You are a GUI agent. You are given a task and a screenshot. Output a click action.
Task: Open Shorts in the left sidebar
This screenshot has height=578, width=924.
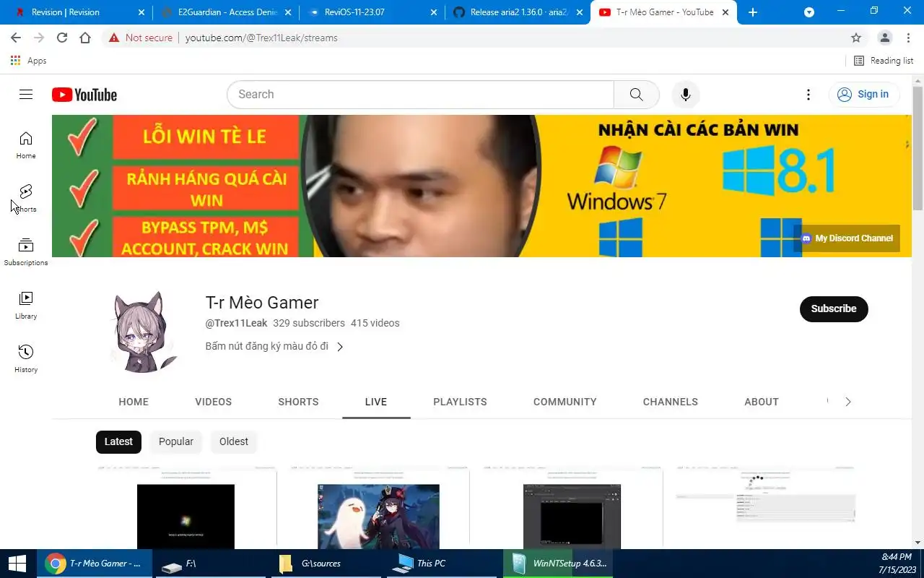(26, 199)
